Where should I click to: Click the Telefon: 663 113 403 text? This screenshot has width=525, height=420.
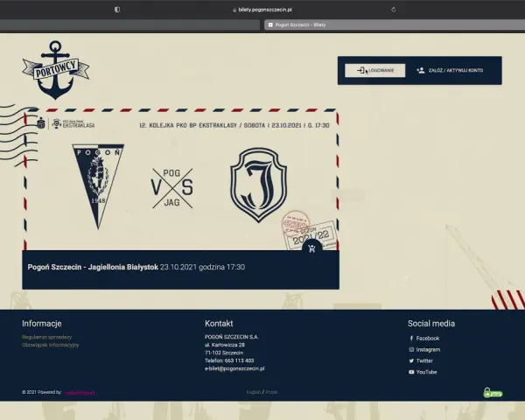pyautogui.click(x=229, y=360)
